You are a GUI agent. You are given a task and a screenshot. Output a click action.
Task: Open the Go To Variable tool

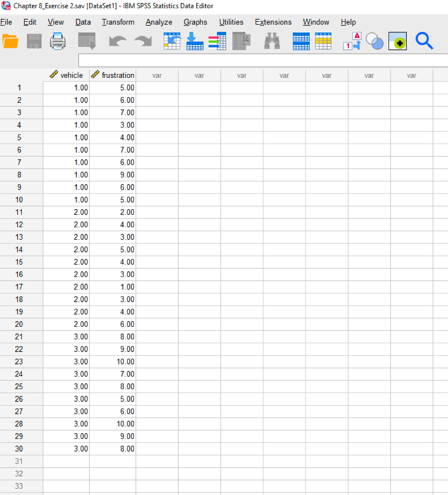click(x=195, y=41)
